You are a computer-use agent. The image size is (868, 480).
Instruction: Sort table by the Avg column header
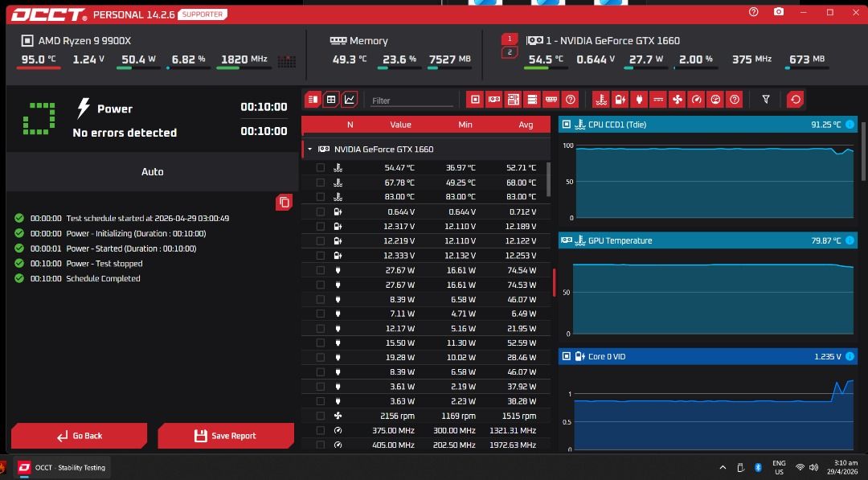526,125
